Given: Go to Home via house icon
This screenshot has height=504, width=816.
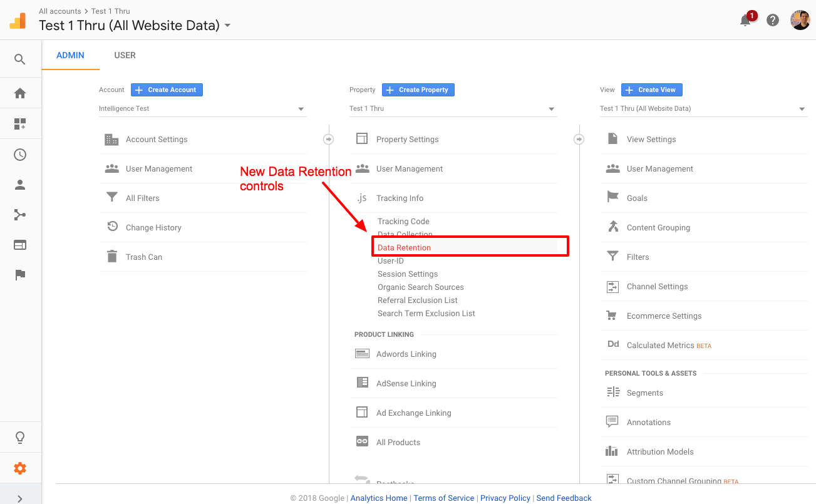Looking at the screenshot, I should [x=20, y=93].
